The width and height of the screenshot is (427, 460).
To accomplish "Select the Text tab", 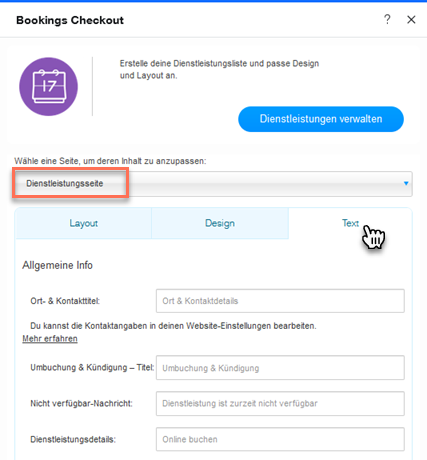I will pos(350,223).
